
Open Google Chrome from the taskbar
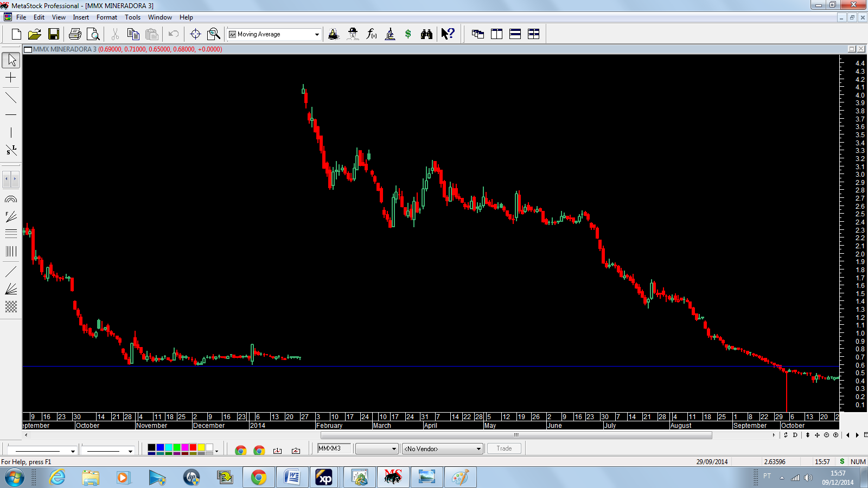259,478
